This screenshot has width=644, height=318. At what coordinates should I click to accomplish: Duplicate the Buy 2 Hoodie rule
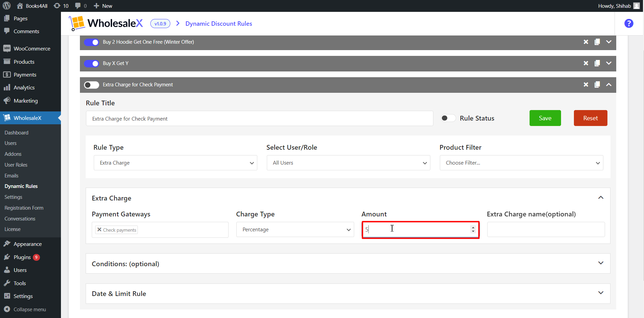pos(597,42)
